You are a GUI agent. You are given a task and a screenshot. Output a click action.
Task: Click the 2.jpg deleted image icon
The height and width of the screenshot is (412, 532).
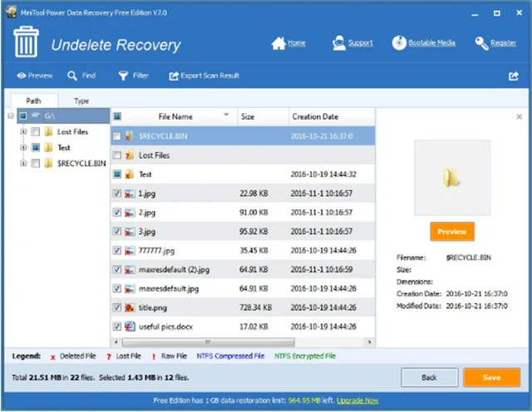(x=130, y=213)
